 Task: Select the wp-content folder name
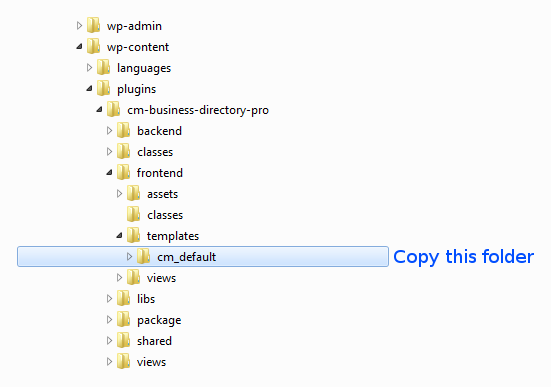(x=138, y=47)
